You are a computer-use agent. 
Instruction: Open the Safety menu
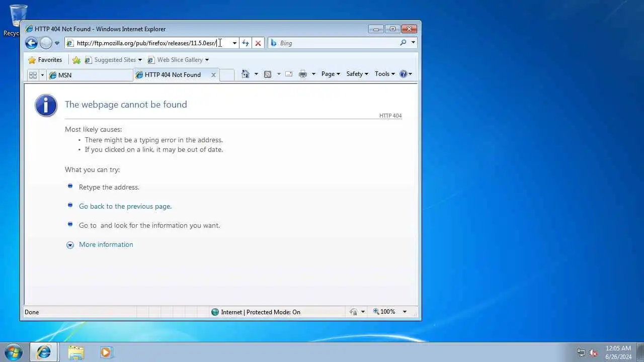[357, 74]
